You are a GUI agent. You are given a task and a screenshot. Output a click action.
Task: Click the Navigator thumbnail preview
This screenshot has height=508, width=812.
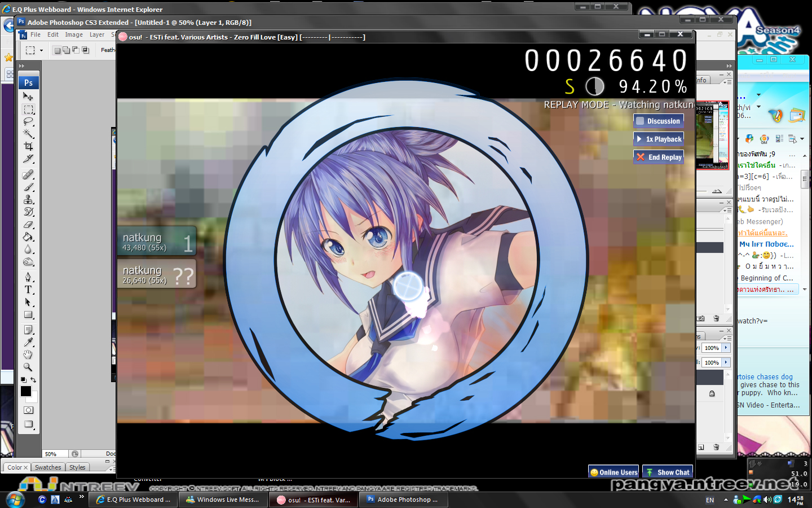pyautogui.click(x=712, y=135)
